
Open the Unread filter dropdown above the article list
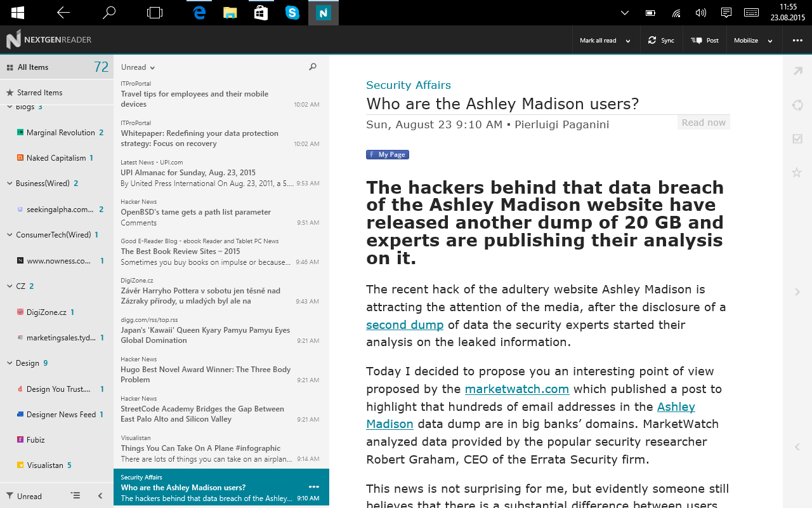tap(138, 67)
